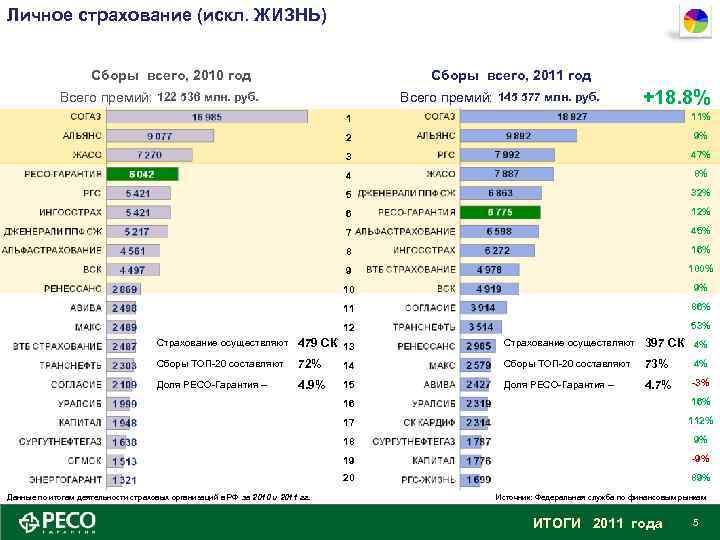This screenshot has width=720, height=540.
Task: Select the СУРГУТНЕФТЕГАЗ value 1 638
Action: [x=124, y=442]
